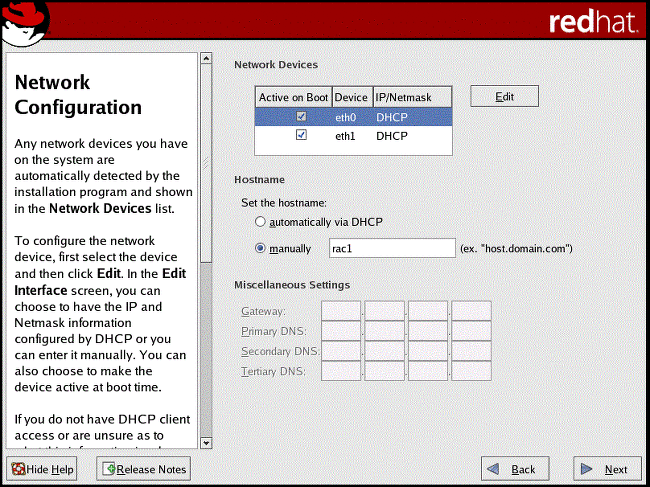Click last Primary DNS octet field
Image resolution: width=650 pixels, height=487 pixels.
pos(471,331)
